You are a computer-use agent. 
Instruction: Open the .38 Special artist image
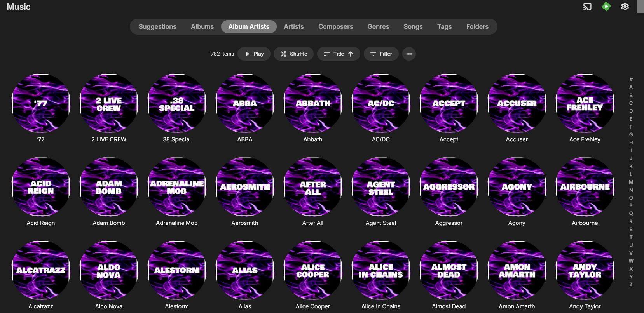[x=177, y=103]
